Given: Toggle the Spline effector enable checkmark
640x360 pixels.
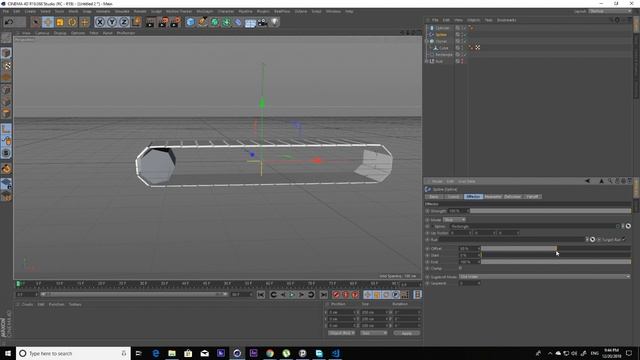Looking at the screenshot, I should click(465, 35).
